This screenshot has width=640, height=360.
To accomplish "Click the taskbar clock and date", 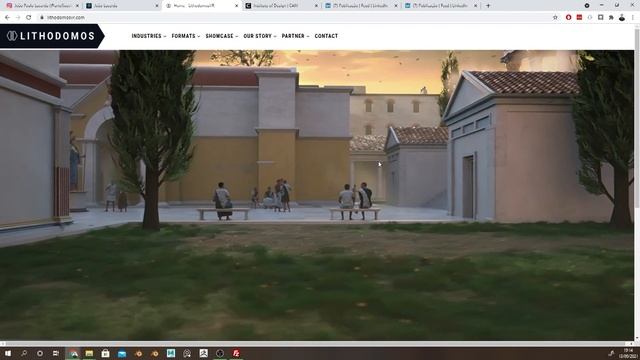I will point(628,353).
